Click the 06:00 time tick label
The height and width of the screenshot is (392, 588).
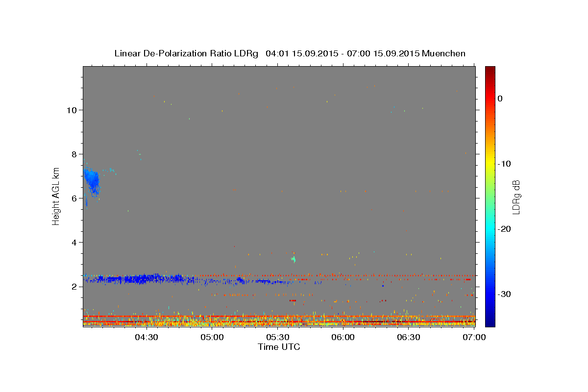[343, 337]
